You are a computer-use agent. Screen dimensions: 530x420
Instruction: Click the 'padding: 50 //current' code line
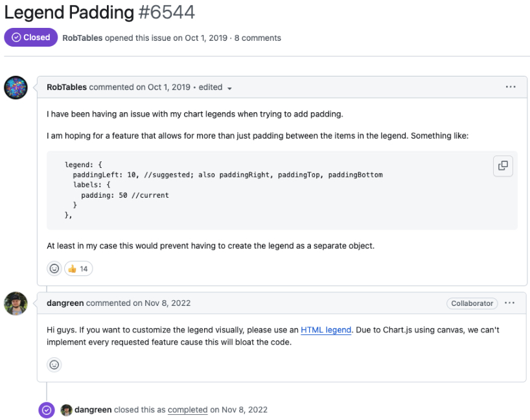click(x=125, y=195)
